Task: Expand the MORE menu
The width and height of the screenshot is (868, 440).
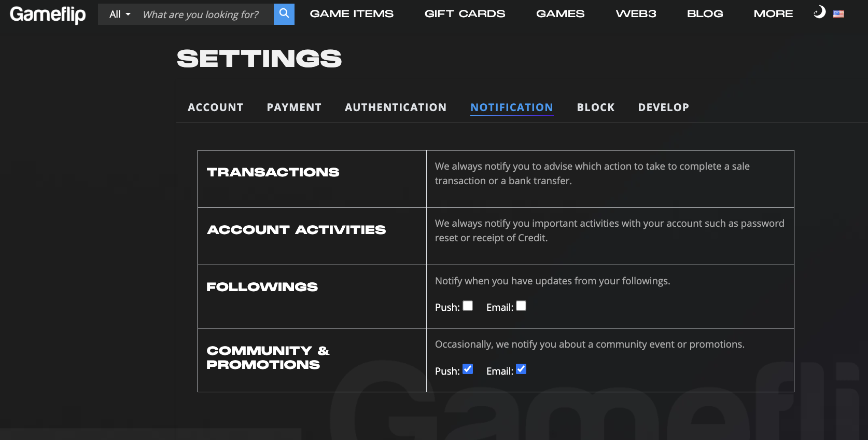Action: [x=773, y=14]
